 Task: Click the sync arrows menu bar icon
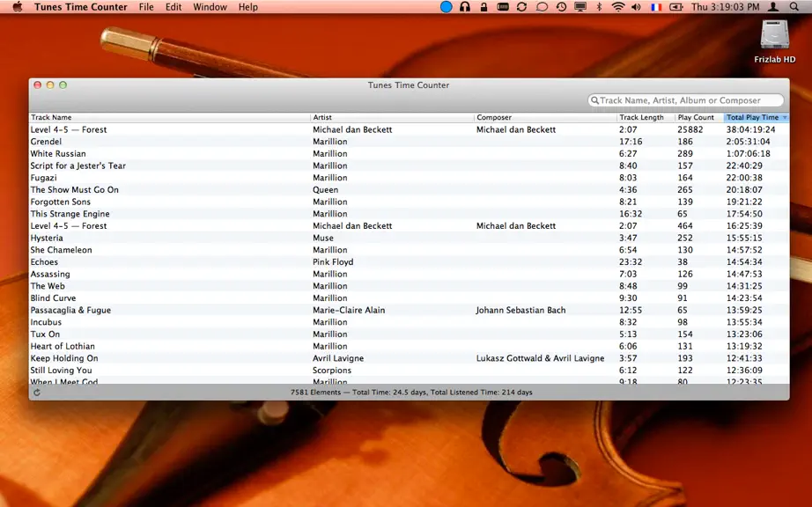click(521, 7)
